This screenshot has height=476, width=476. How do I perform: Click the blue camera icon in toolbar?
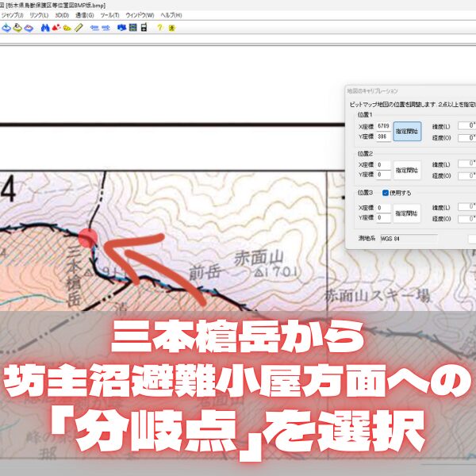coord(121,28)
